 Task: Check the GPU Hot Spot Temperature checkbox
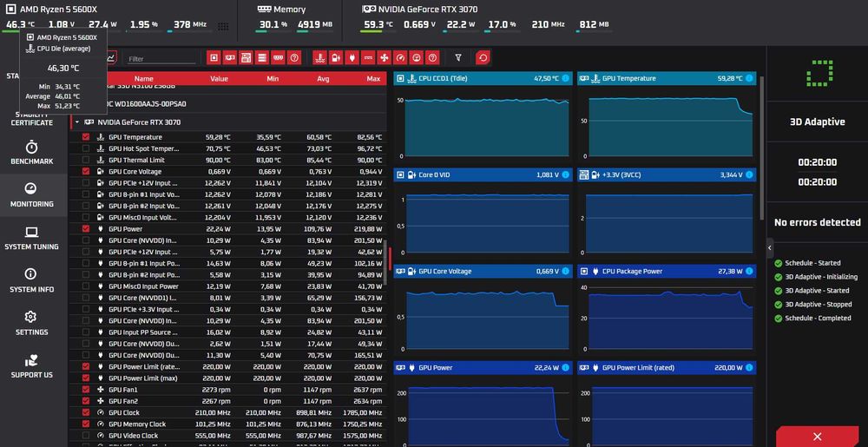coord(86,148)
